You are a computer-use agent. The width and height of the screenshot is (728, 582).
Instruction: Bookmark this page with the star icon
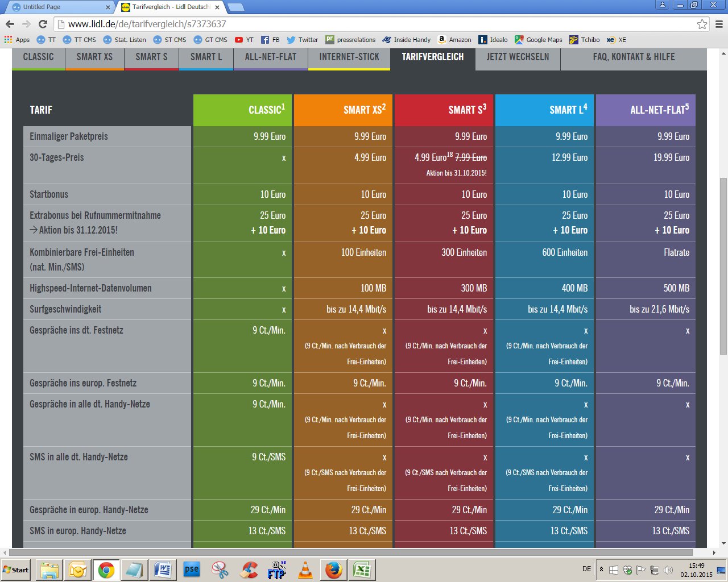click(702, 24)
